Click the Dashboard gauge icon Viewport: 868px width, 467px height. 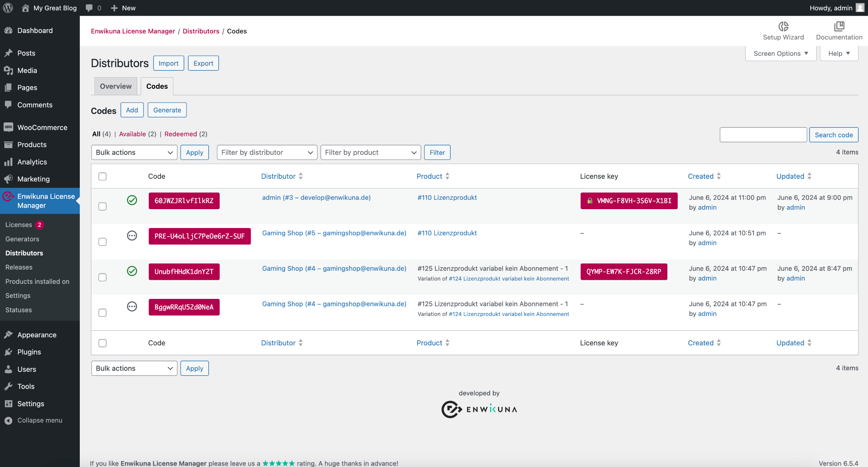(8, 31)
